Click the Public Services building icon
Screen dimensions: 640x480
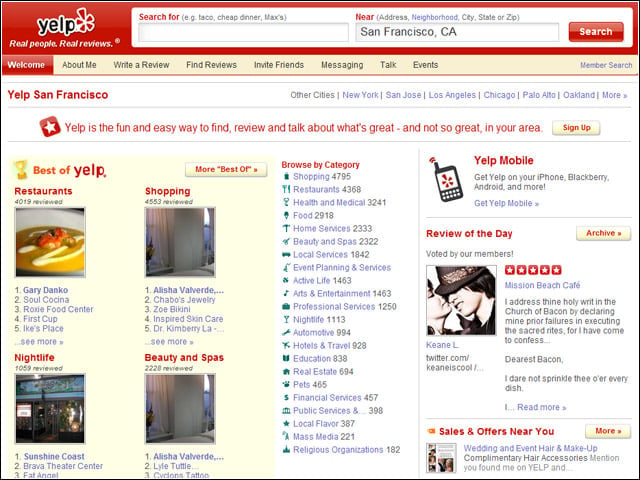pyautogui.click(x=286, y=411)
